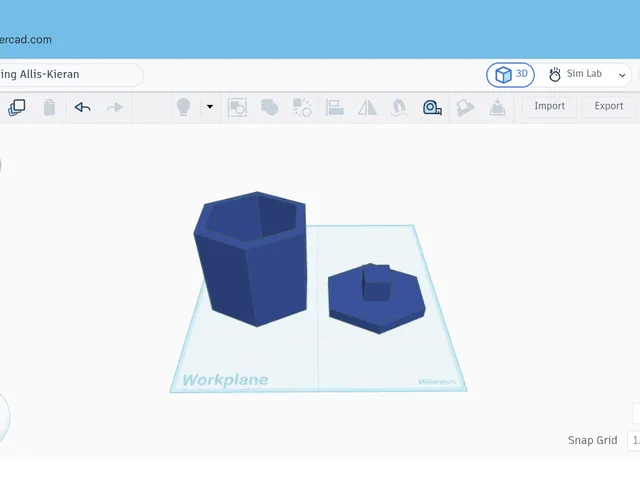640x480 pixels.
Task: Redo the last action
Action: coord(114,107)
